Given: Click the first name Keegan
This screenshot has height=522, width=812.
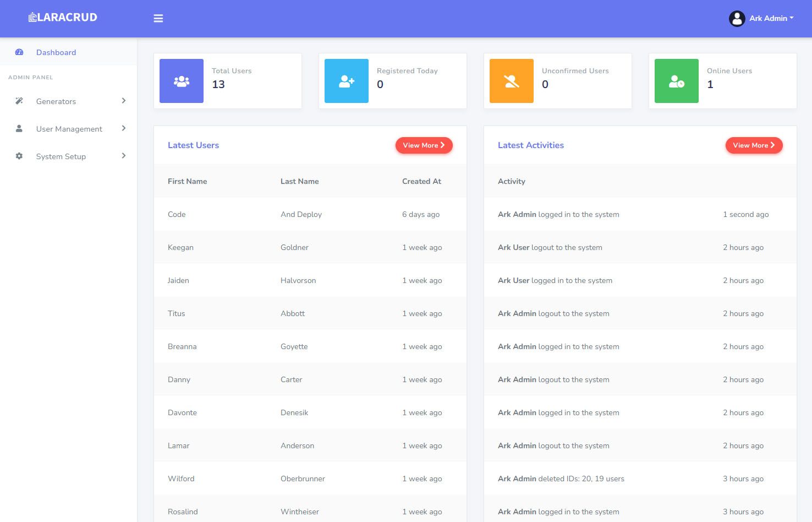Looking at the screenshot, I should click(180, 247).
